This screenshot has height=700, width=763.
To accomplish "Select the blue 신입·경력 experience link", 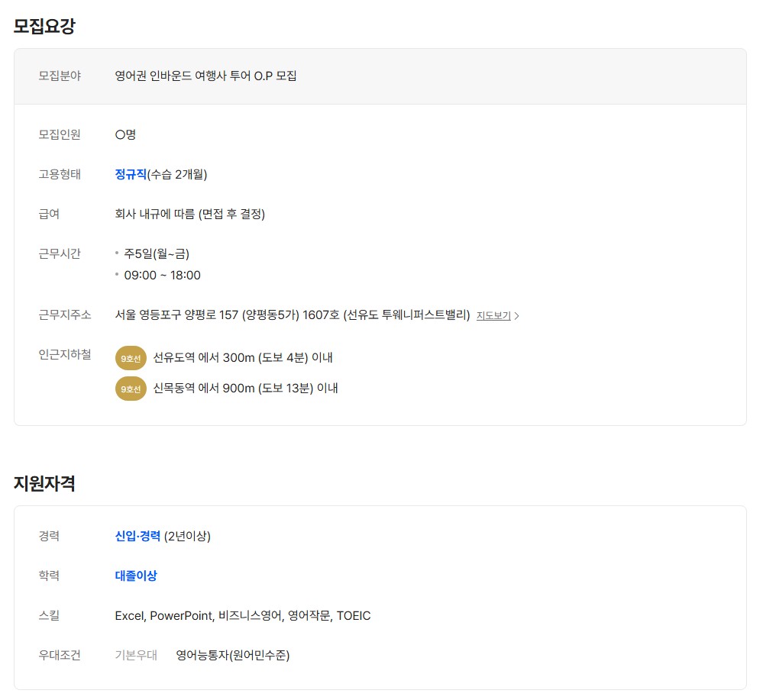I will pos(137,536).
